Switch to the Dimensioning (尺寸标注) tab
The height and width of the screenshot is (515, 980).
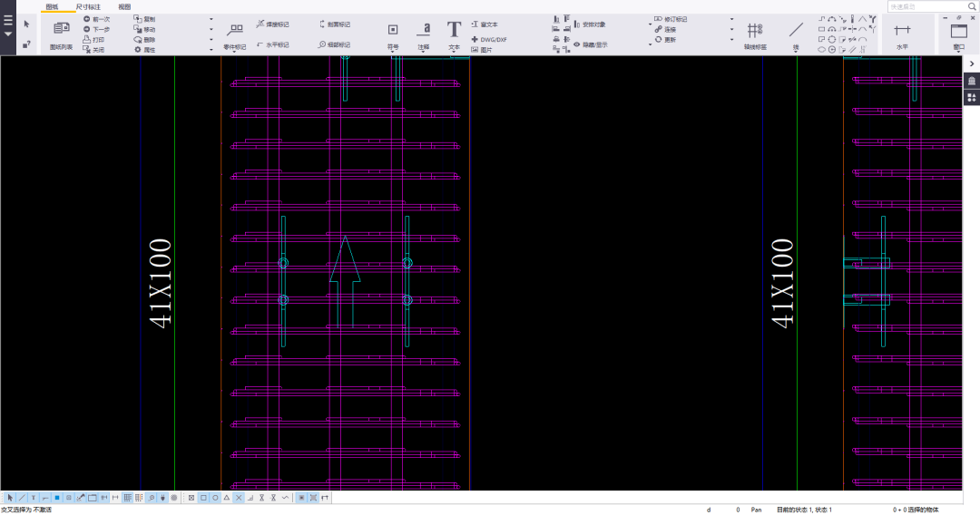[89, 6]
